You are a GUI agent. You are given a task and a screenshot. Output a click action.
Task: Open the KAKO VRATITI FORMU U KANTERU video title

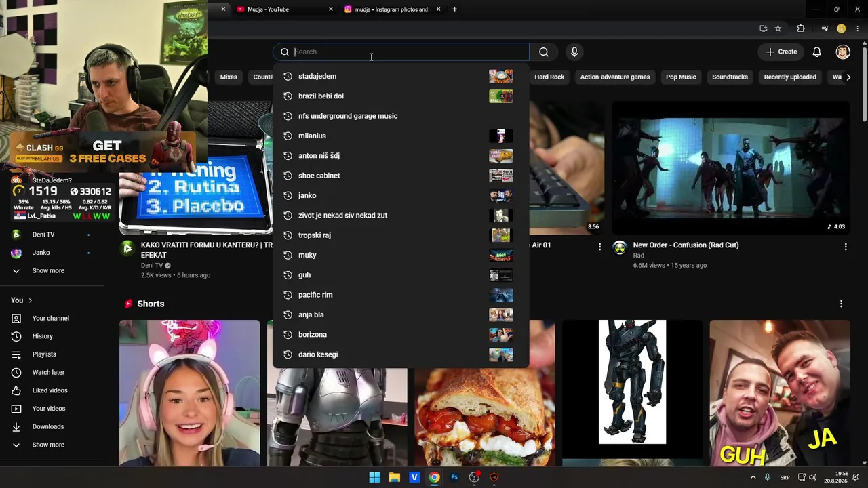pos(207,250)
